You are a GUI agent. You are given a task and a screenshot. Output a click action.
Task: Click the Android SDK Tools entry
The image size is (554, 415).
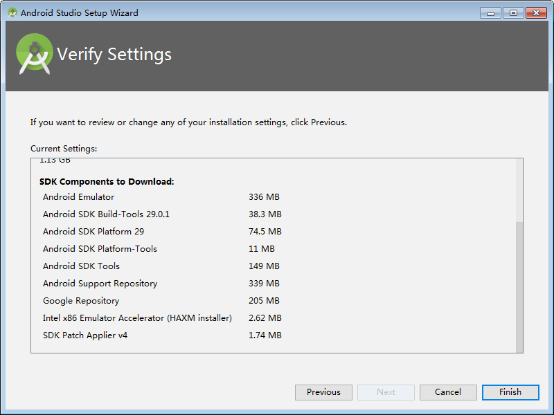81,266
